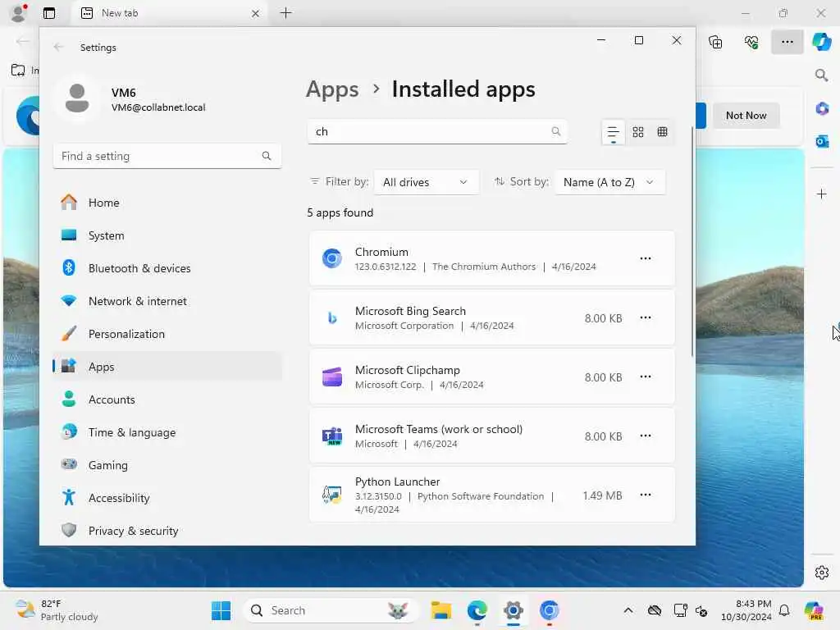Viewport: 840px width, 630px height.
Task: Close the New tab in Edge
Action: (x=255, y=13)
